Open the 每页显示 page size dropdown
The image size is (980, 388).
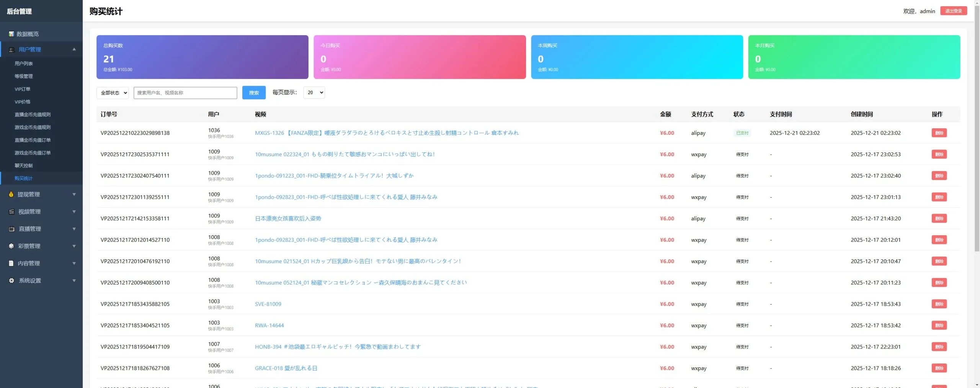pyautogui.click(x=314, y=92)
